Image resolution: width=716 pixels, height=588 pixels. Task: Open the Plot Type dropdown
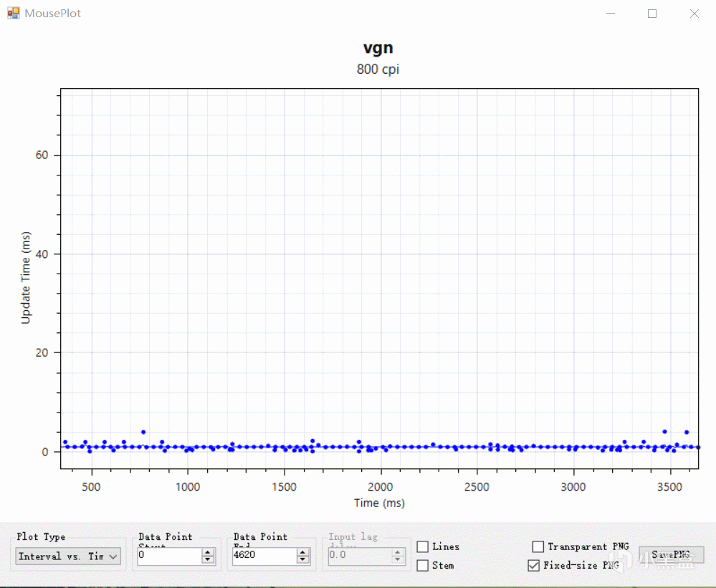[x=68, y=556]
